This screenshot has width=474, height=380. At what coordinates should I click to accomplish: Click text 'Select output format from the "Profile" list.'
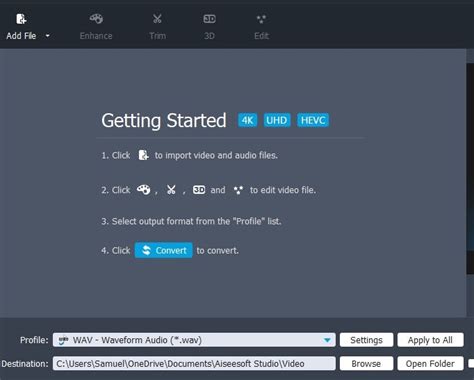point(197,221)
